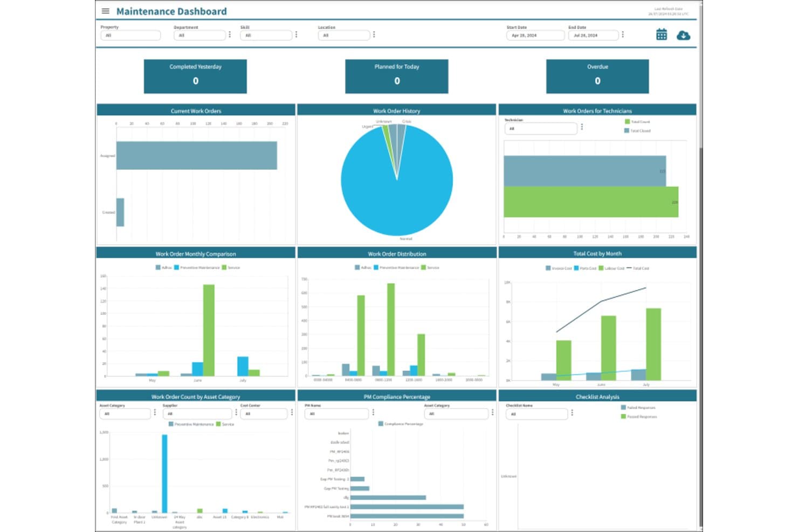
Task: Expand the Supplier dropdown
Action: [x=197, y=413]
